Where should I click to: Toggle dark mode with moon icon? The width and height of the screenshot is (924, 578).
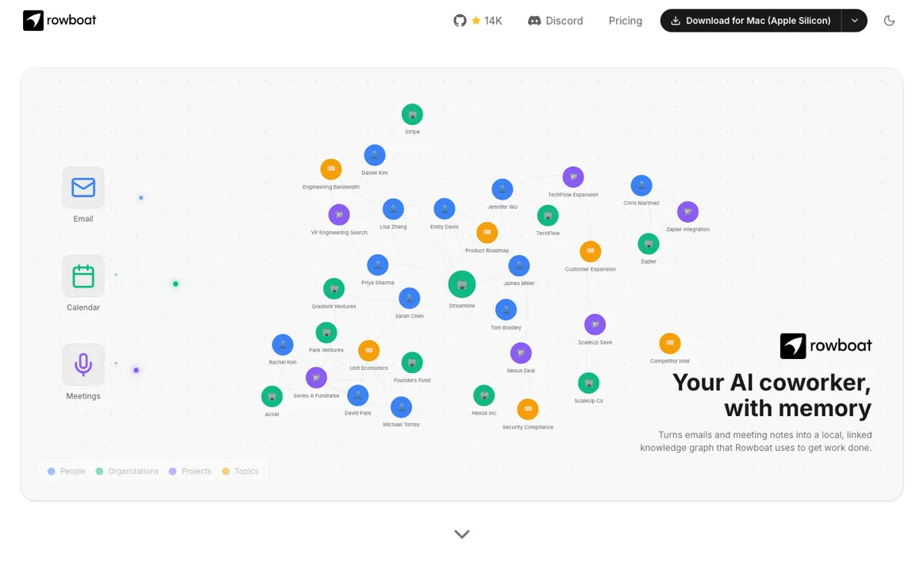889,21
